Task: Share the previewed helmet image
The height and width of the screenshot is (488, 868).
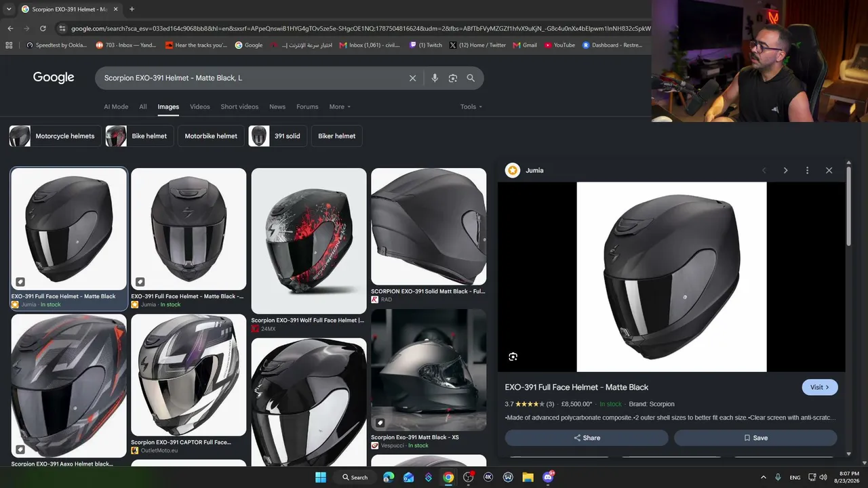Action: (x=587, y=438)
